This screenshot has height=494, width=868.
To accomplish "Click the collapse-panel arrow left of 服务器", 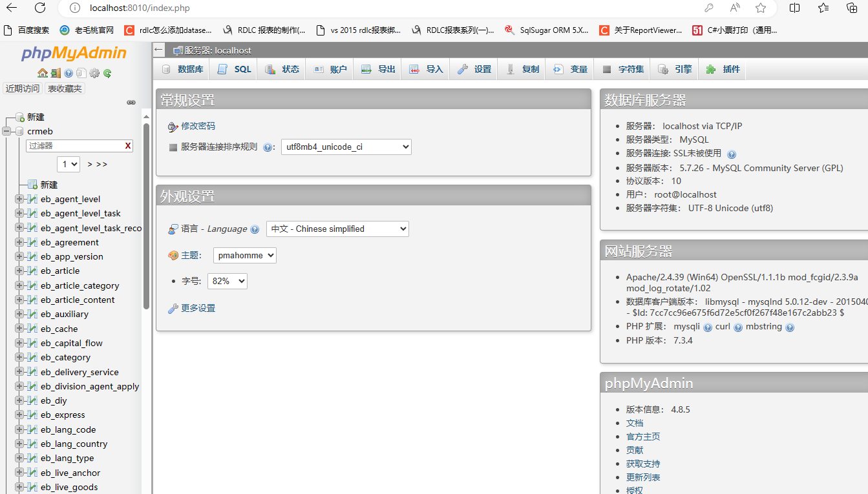I will pyautogui.click(x=159, y=50).
